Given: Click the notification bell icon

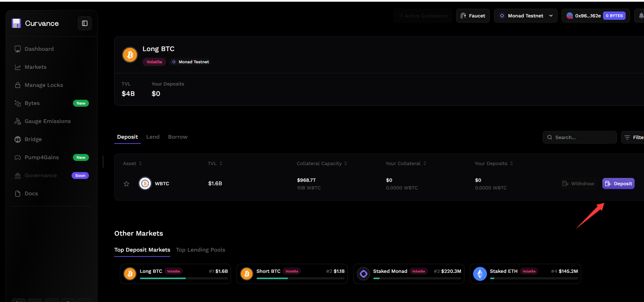Looking at the screenshot, I should [640, 16].
